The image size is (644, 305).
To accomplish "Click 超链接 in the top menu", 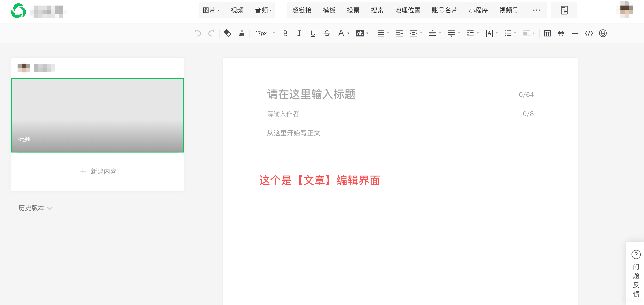I will (301, 10).
